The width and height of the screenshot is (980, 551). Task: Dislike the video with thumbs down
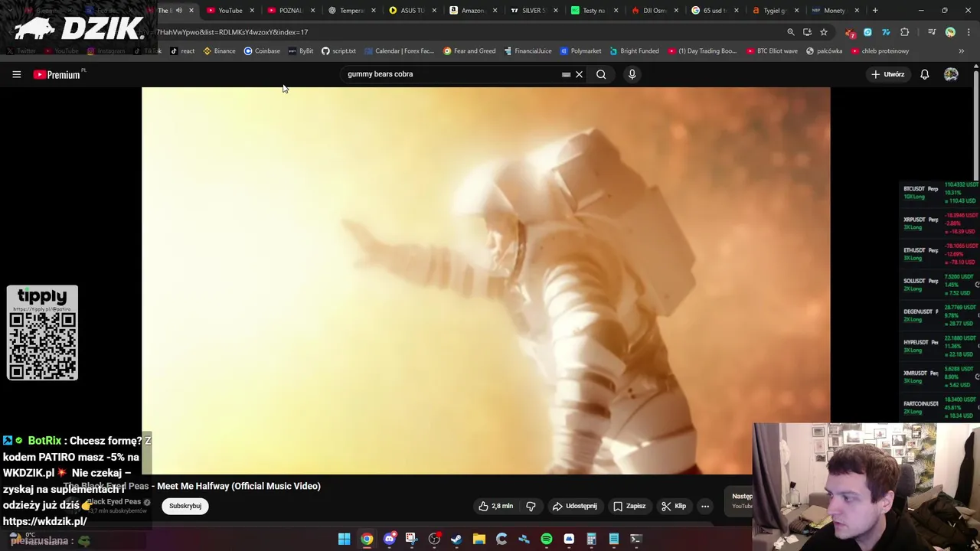pos(531,506)
